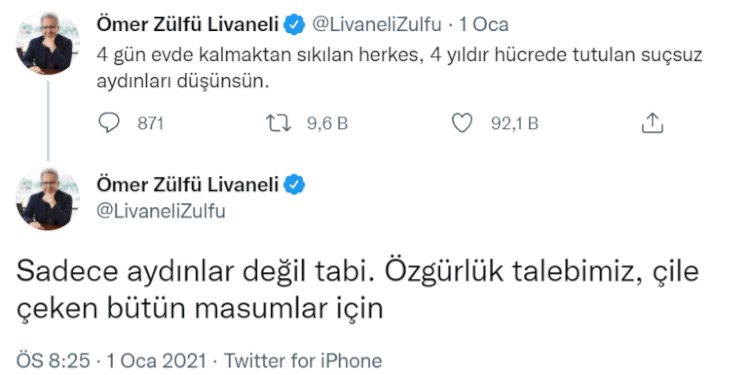View the 9,6 B retweets count
The image size is (750, 375).
(x=327, y=124)
